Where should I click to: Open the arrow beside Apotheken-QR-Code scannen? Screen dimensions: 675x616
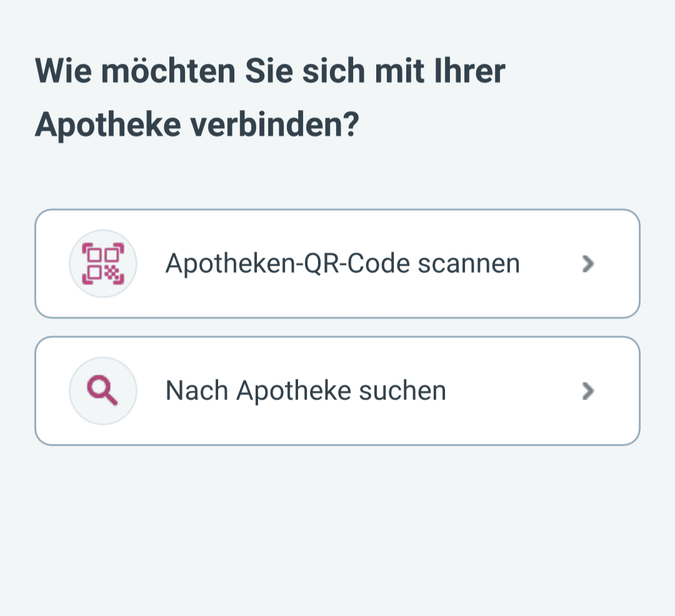tap(587, 264)
